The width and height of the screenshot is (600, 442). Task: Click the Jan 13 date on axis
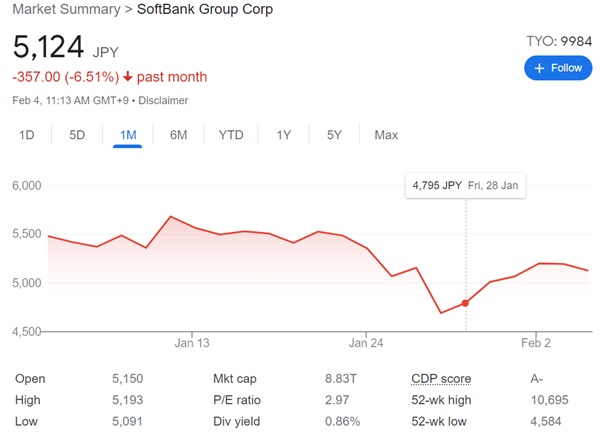(191, 343)
